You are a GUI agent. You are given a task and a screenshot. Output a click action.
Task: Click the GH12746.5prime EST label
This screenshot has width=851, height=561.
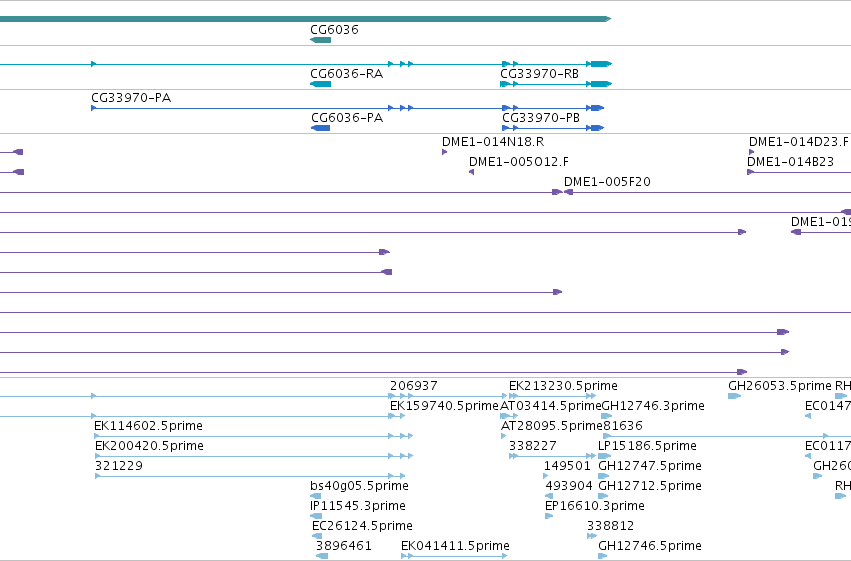[x=650, y=546]
